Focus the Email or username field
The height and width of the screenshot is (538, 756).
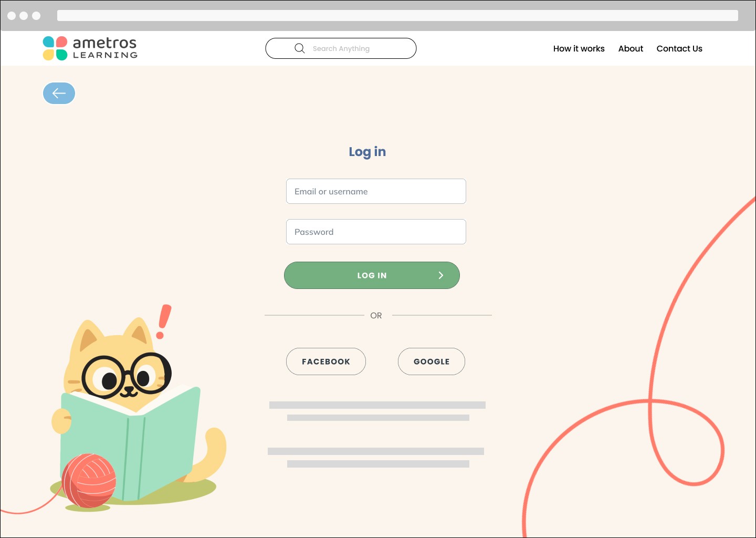pos(376,191)
